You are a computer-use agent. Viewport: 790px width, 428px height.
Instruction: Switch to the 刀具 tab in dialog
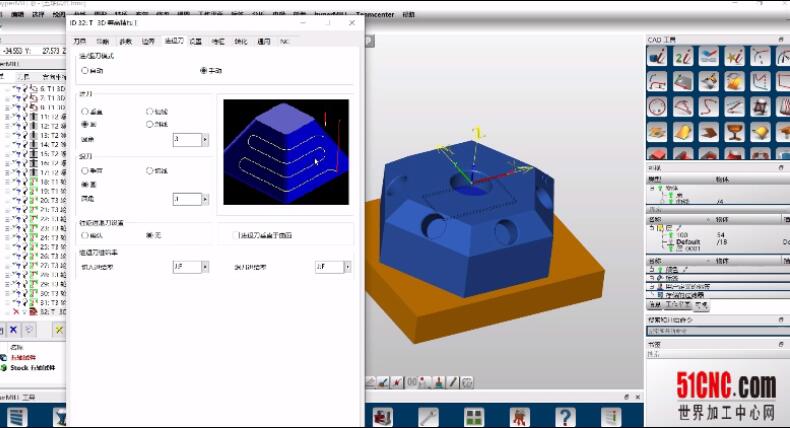pyautogui.click(x=80, y=42)
